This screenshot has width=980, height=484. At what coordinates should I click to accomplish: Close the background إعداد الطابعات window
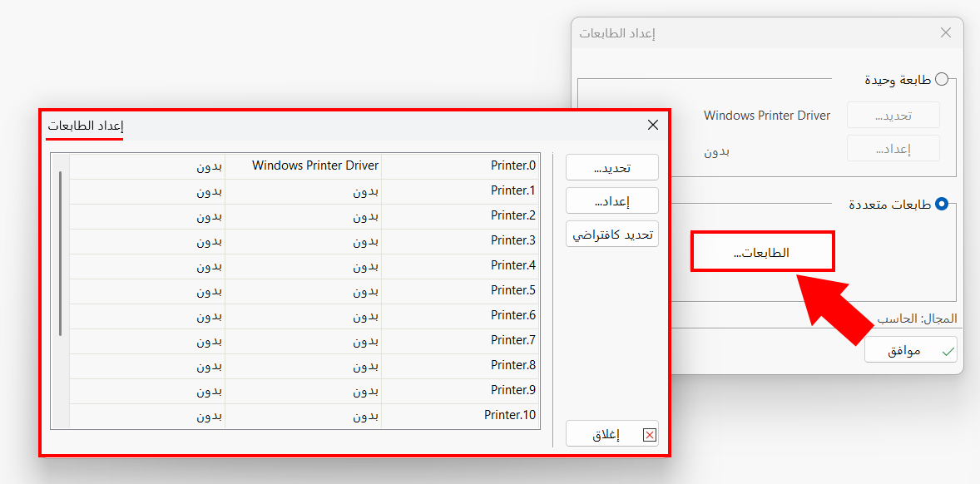[945, 33]
